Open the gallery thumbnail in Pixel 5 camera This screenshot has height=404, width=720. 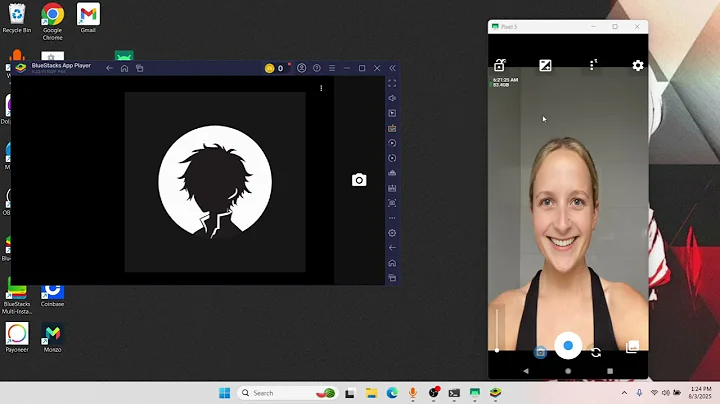click(632, 347)
